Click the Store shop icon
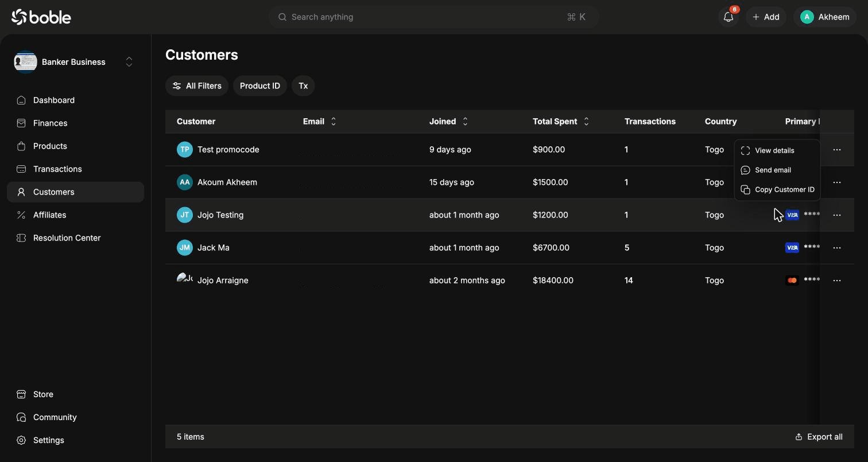The width and height of the screenshot is (868, 462). pyautogui.click(x=21, y=394)
